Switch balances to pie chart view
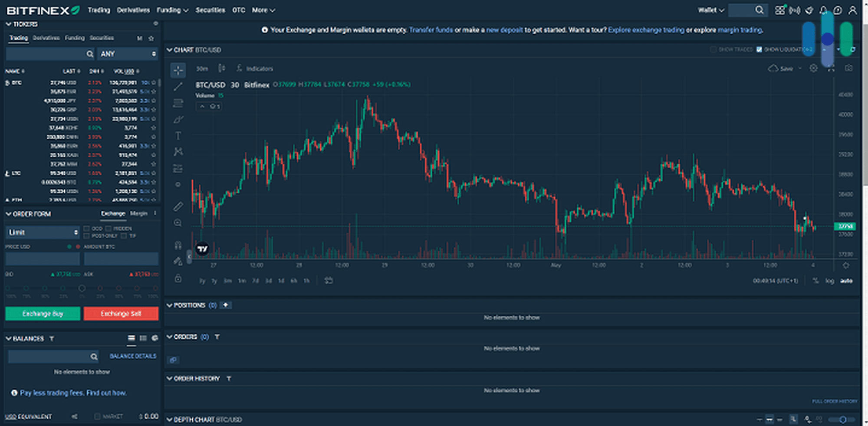 155,338
